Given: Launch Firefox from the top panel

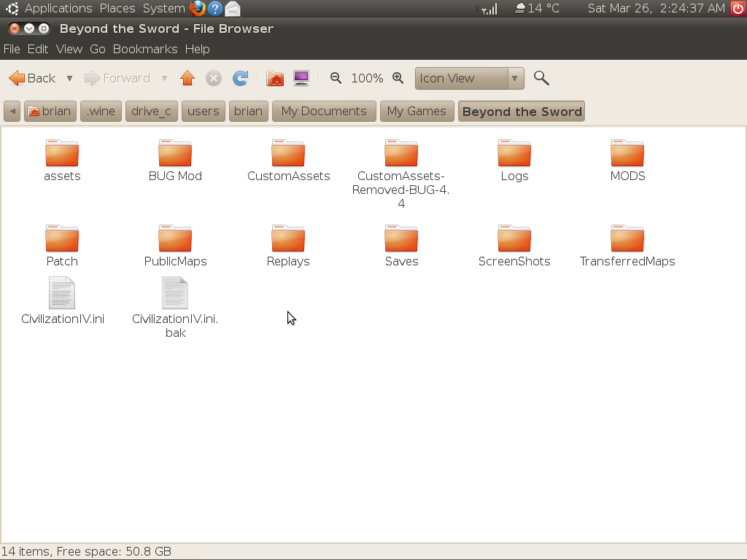Looking at the screenshot, I should [197, 9].
